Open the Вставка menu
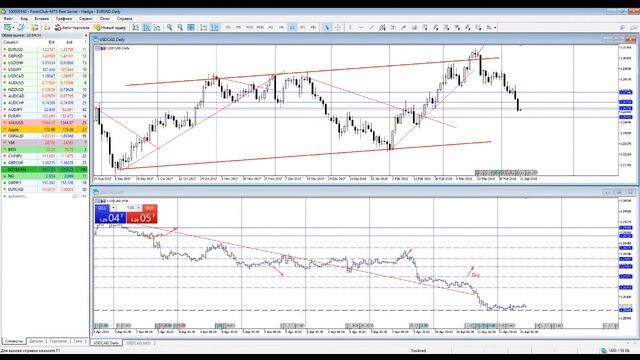640x360 pixels. [x=42, y=19]
